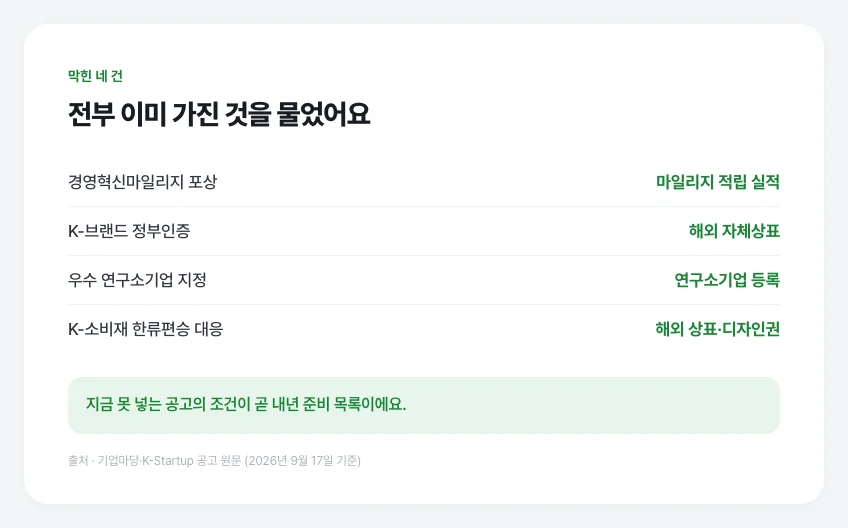Select the '경영혁신마일리지 포상' row label
The width and height of the screenshot is (848, 528).
(142, 182)
